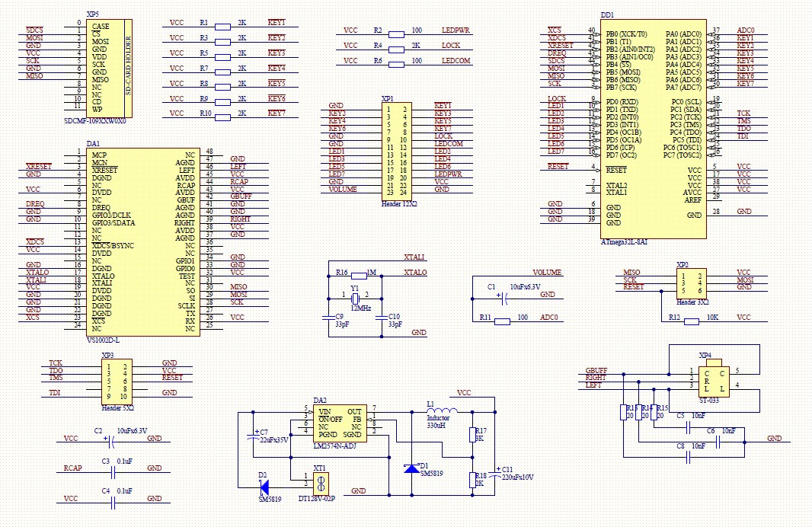This screenshot has height=527, width=812.
Task: Click the 330uH inductor value
Action: pos(436,426)
